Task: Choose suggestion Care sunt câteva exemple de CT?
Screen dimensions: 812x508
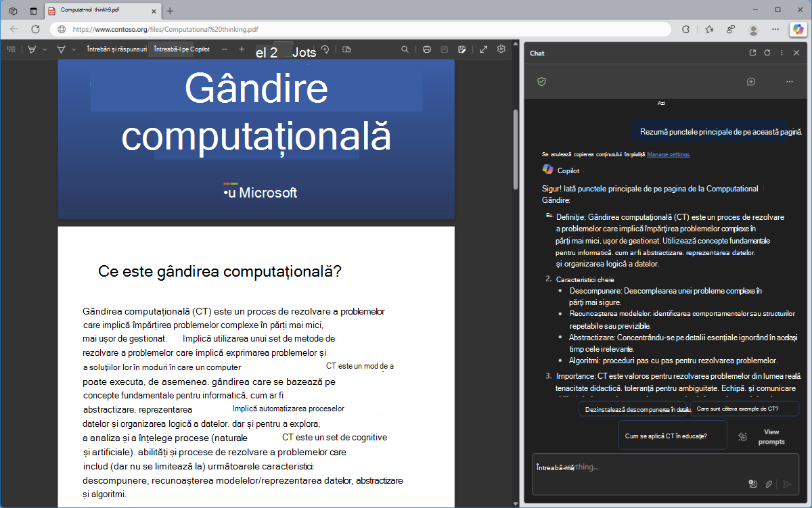Action: point(744,409)
